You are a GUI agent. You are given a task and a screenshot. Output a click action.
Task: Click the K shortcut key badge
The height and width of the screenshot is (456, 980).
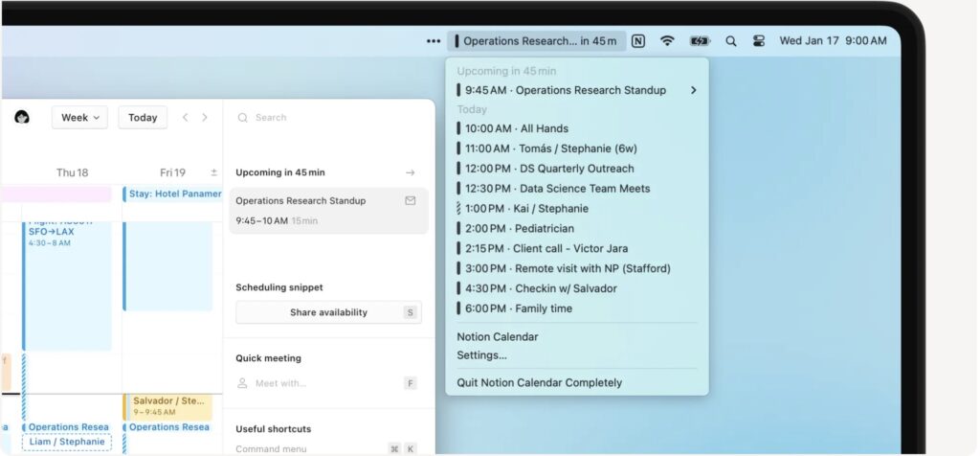pyautogui.click(x=410, y=448)
